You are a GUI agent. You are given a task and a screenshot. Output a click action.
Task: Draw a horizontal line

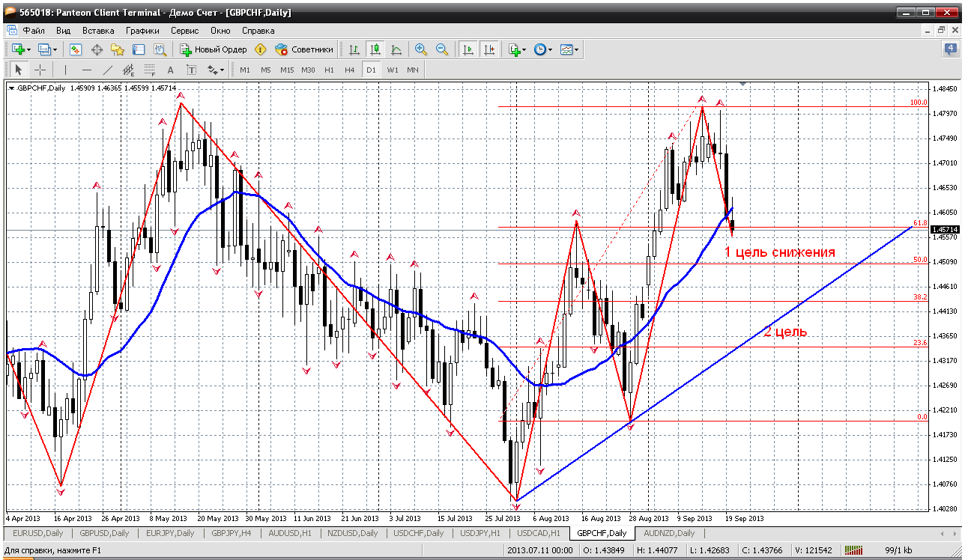click(x=87, y=70)
